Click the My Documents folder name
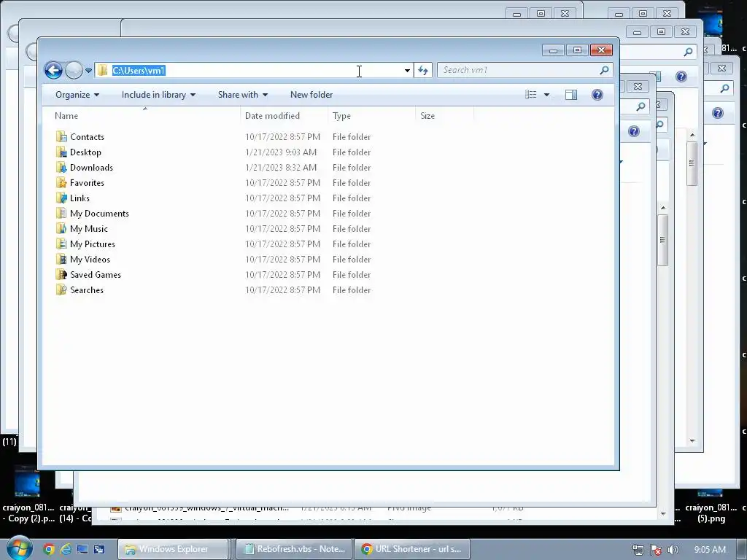This screenshot has height=560, width=747. (99, 214)
